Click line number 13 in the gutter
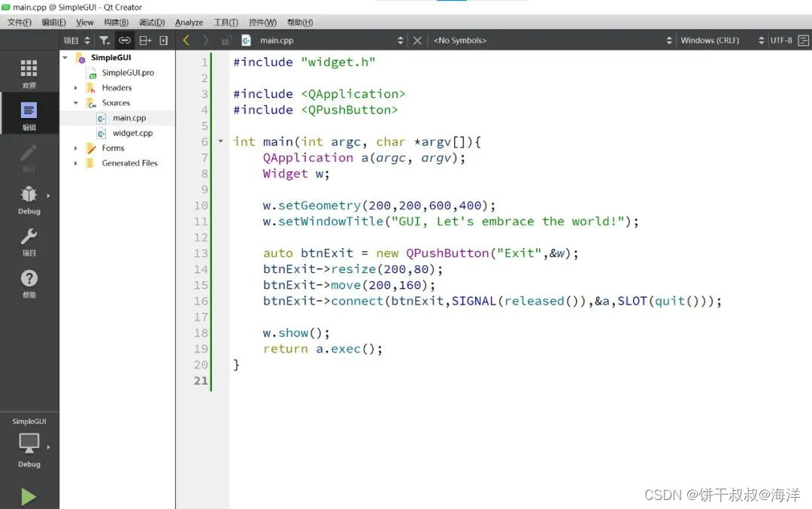The height and width of the screenshot is (509, 812). [201, 253]
